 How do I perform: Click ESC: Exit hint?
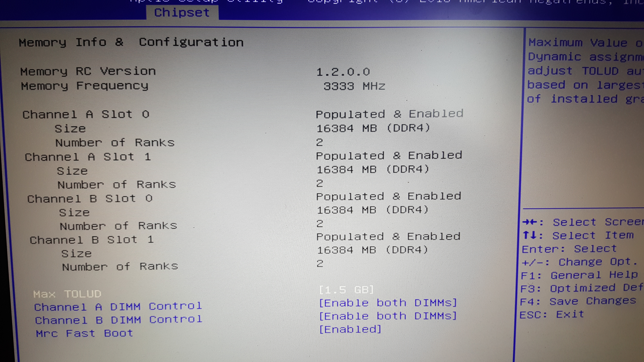coord(552,315)
